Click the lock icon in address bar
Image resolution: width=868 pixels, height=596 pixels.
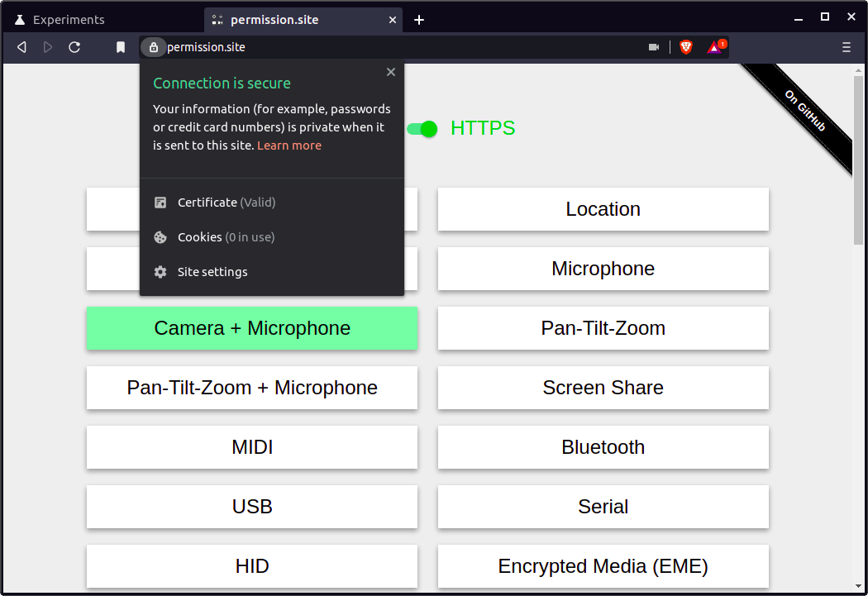tap(154, 48)
